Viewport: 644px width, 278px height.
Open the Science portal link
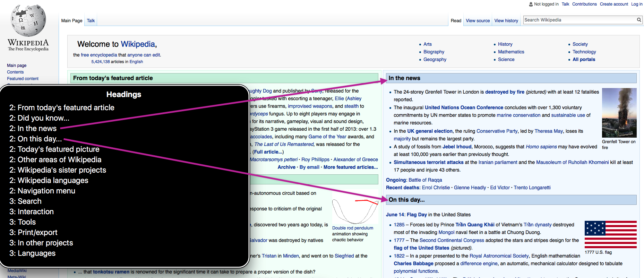click(506, 60)
